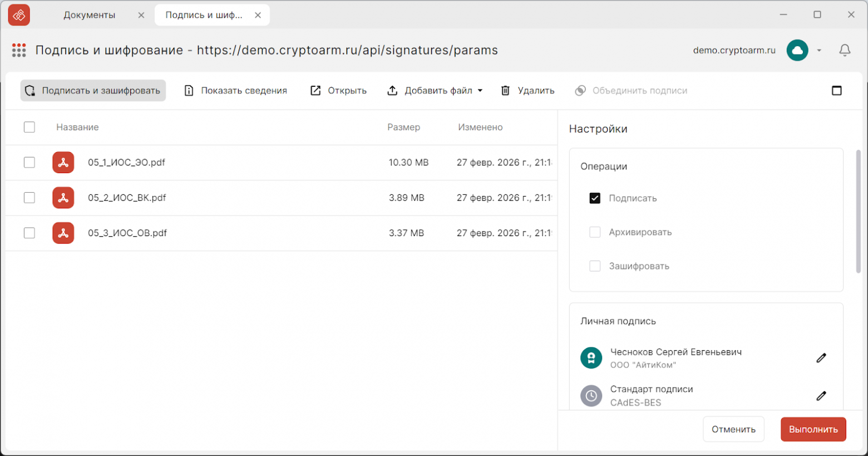Switch to the Документы tab
The image size is (868, 456).
[90, 15]
